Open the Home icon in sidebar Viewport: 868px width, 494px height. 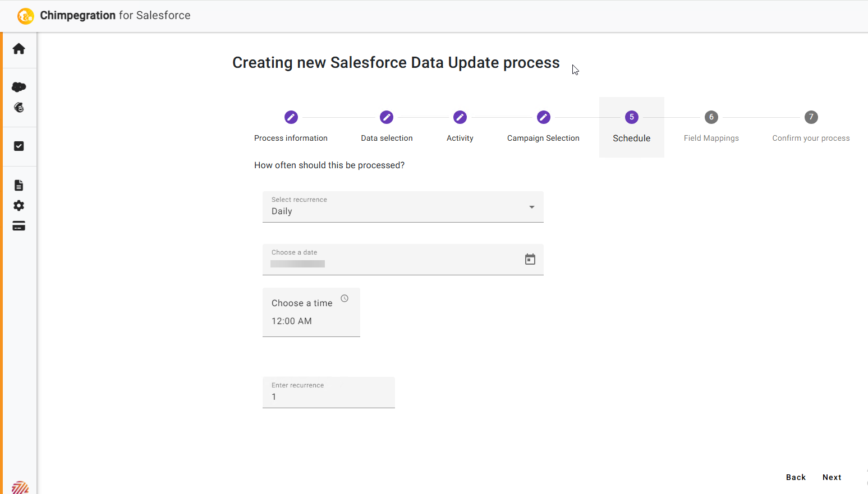pyautogui.click(x=19, y=49)
